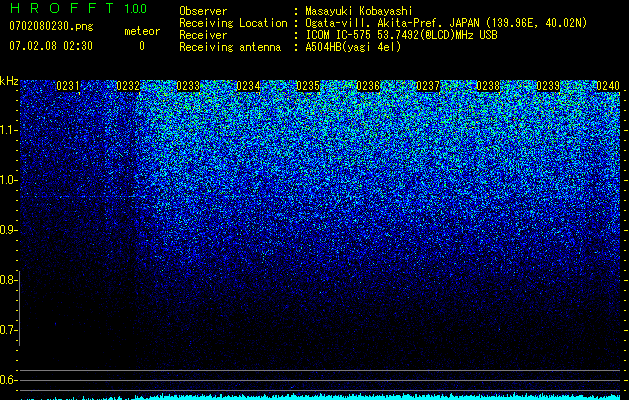Click the cyan signal level trace at bottom

321,397
